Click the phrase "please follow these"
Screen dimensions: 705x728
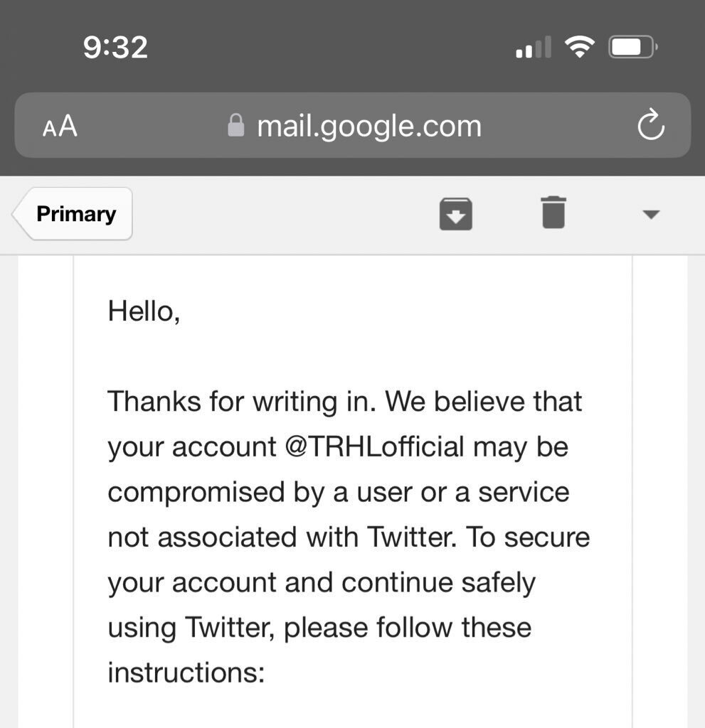coord(408,628)
